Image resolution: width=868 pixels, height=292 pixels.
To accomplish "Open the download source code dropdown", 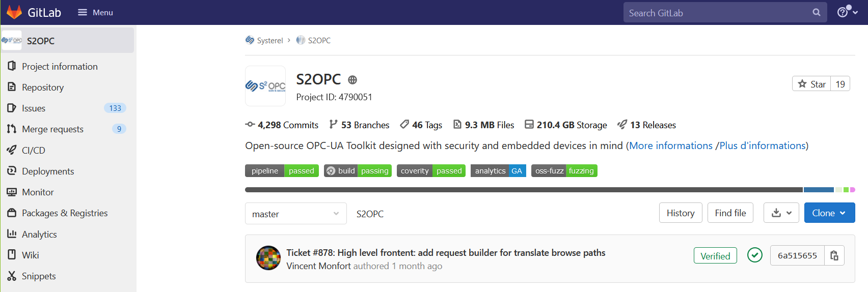I will click(x=781, y=213).
